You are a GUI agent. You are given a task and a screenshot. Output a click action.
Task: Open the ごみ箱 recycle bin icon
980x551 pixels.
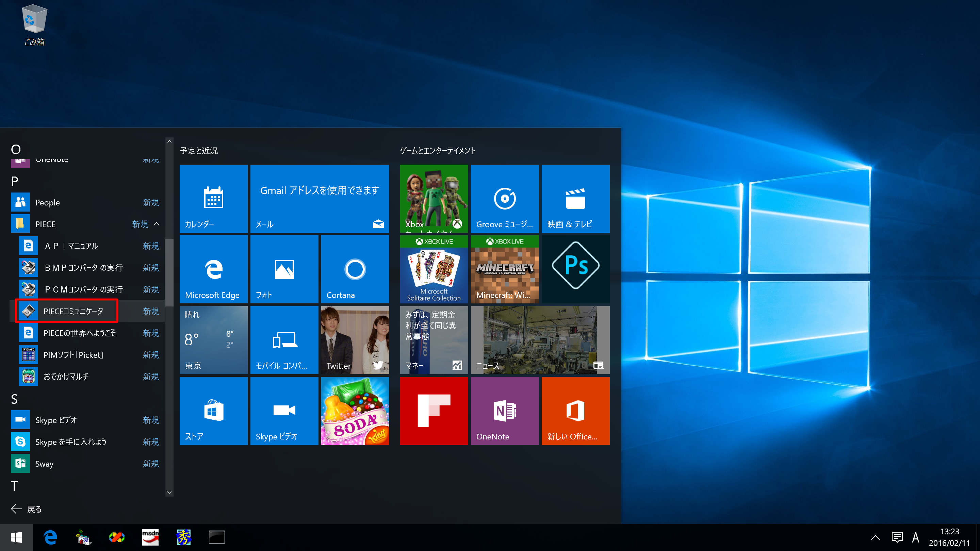[x=35, y=25]
